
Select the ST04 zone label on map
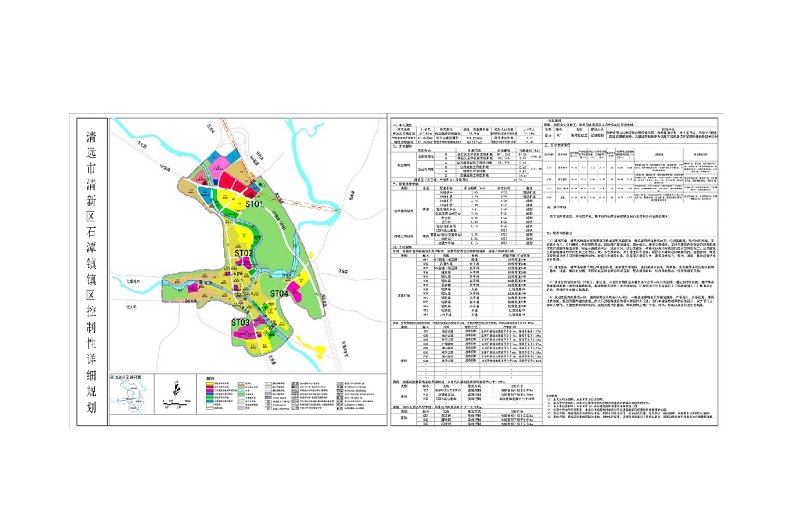(279, 294)
